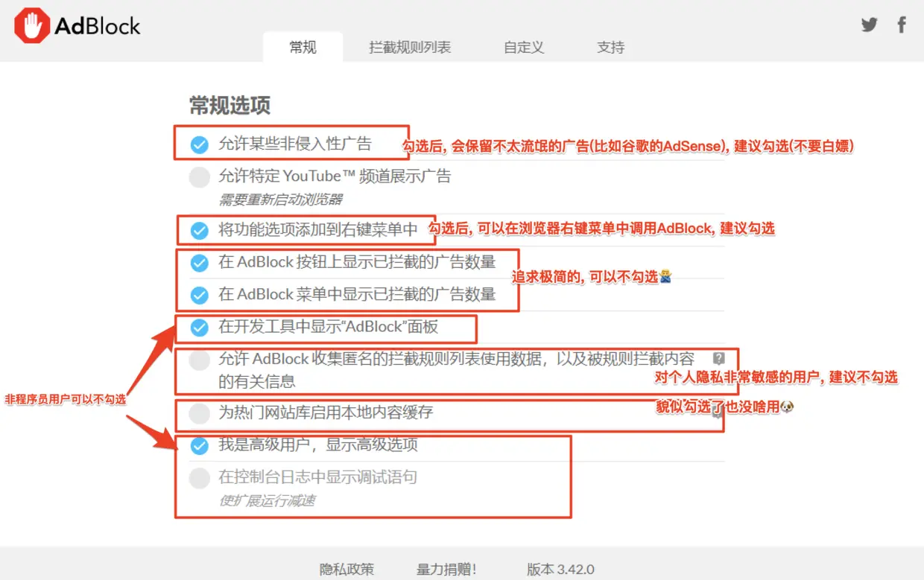Disable 在开发工具中显示 AdBlock 面板
The image size is (924, 580).
pos(199,327)
